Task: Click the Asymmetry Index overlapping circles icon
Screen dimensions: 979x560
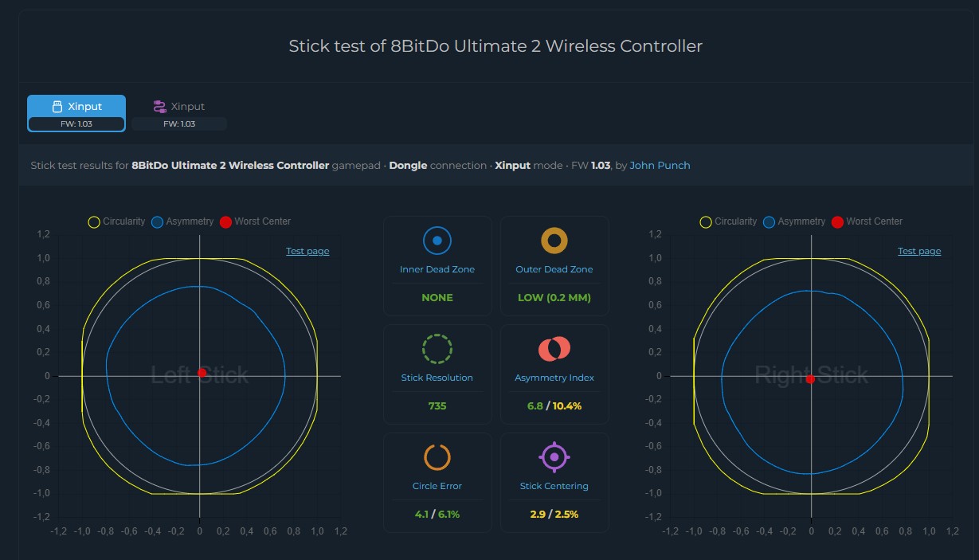Action: click(554, 348)
